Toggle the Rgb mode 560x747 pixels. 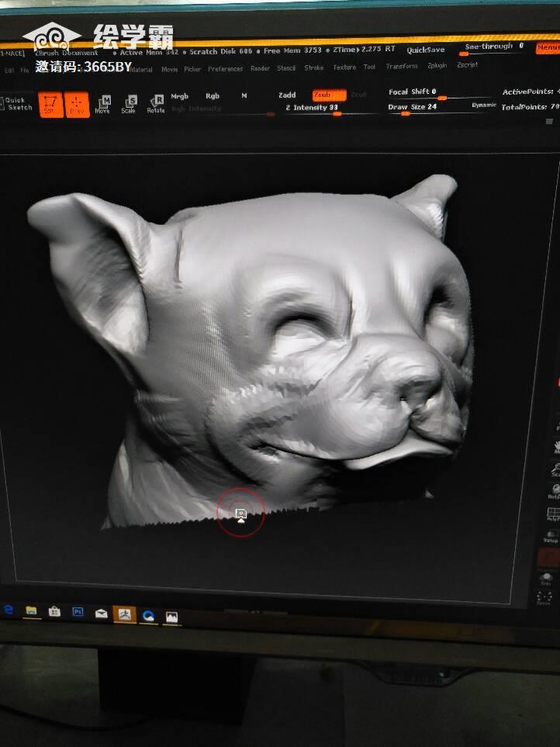(213, 95)
